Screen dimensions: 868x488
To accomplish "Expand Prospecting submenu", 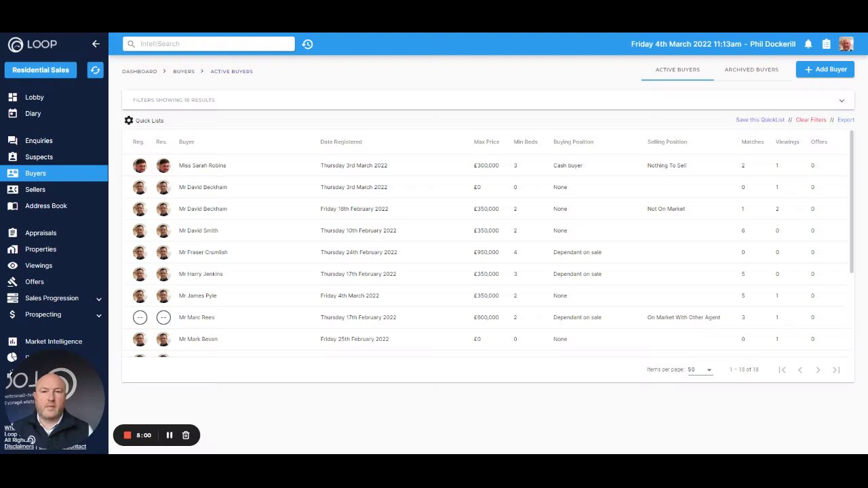I will [99, 315].
